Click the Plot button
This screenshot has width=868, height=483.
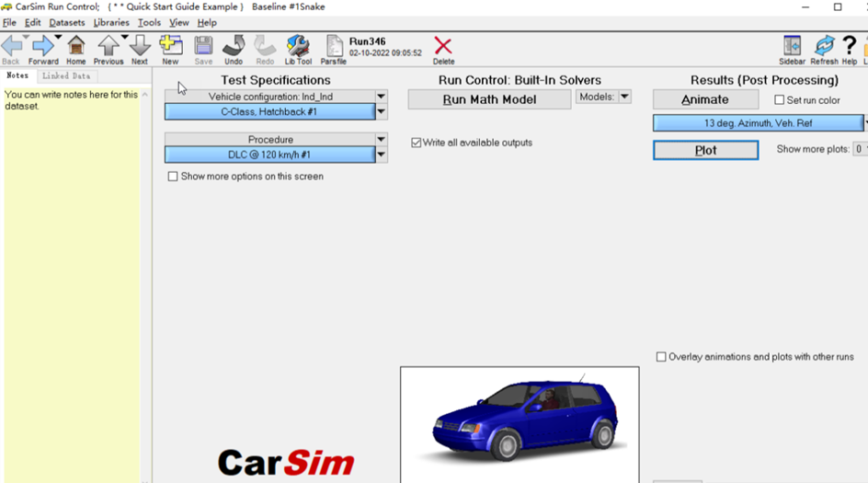pyautogui.click(x=706, y=150)
